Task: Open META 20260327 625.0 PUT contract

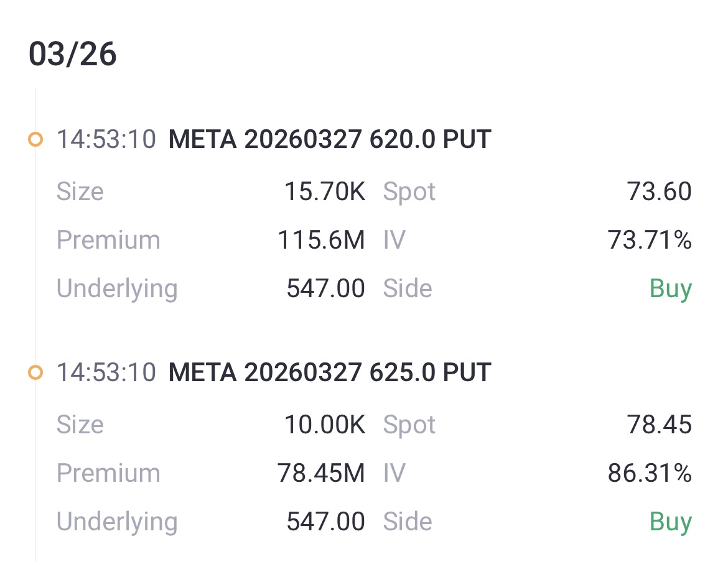Action: [x=330, y=372]
